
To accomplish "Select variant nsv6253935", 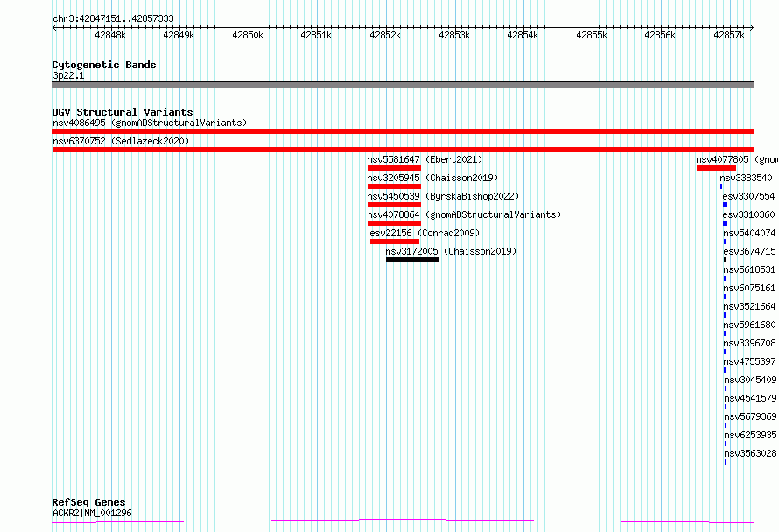I will [x=751, y=435].
